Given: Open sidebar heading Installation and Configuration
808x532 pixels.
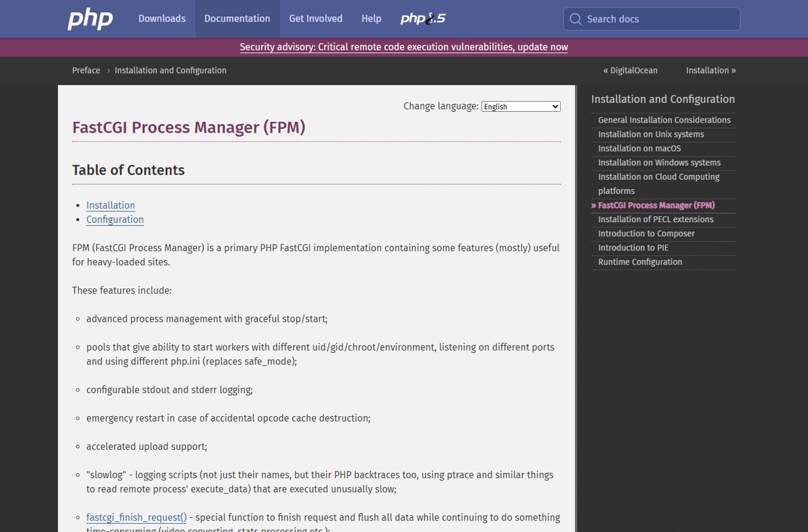Looking at the screenshot, I should pos(663,99).
